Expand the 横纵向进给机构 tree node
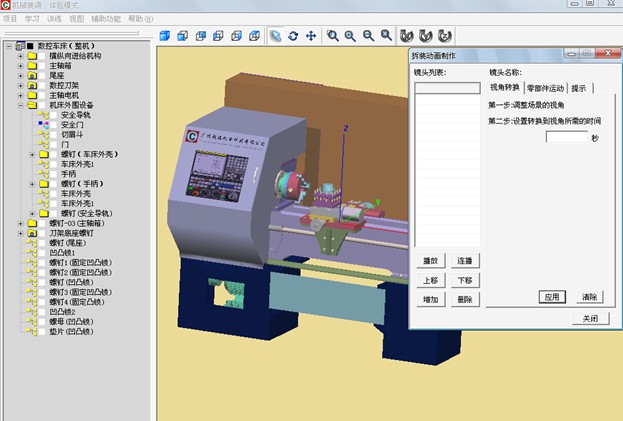The width and height of the screenshot is (623, 421). point(20,57)
